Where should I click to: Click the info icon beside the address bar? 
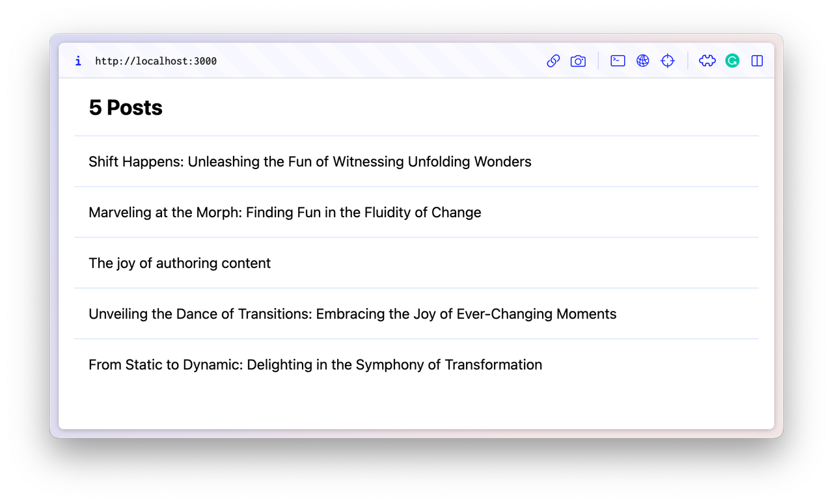coord(78,60)
